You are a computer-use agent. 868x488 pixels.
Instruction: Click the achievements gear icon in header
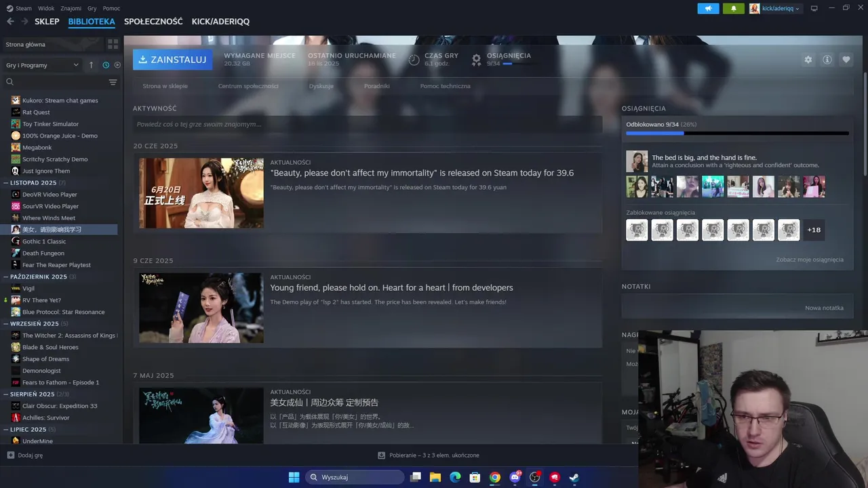[477, 59]
